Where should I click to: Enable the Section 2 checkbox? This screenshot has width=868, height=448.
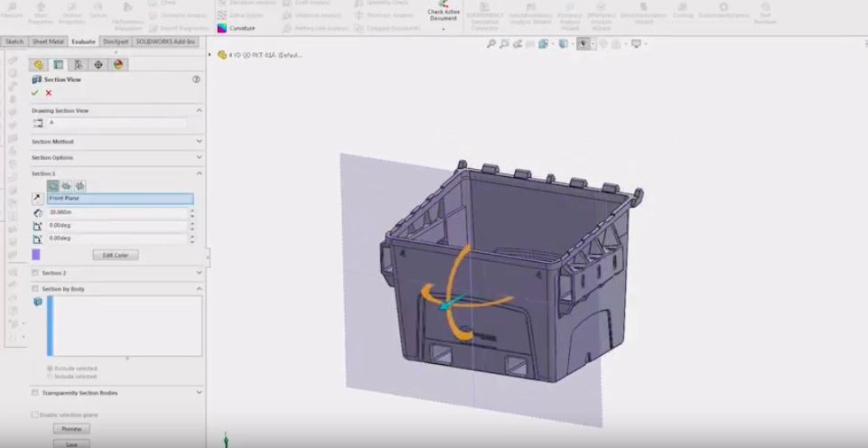35,273
